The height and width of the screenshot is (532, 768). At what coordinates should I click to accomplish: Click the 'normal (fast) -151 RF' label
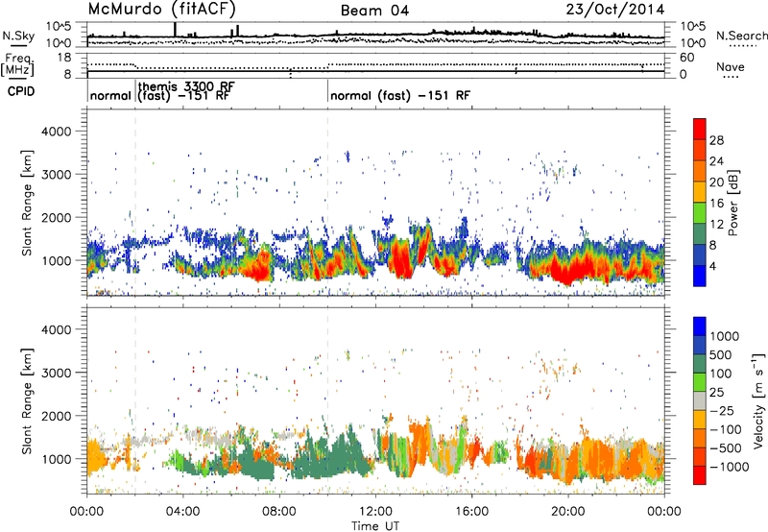pyautogui.click(x=400, y=95)
